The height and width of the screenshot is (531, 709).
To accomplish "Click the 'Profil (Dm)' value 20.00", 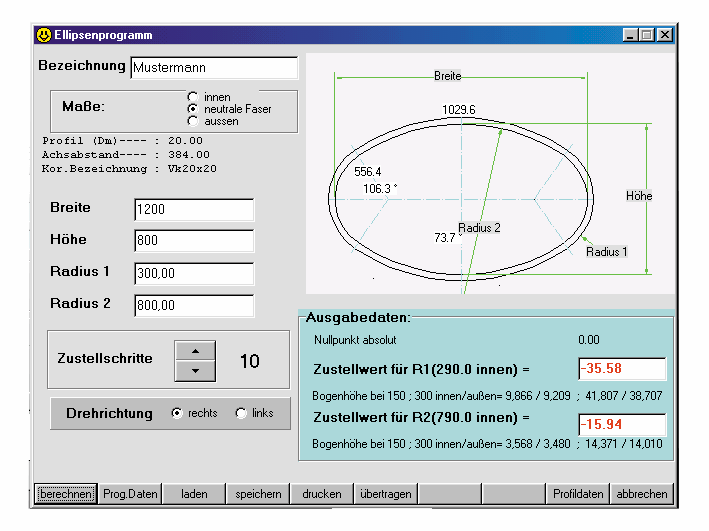I will point(185,141).
